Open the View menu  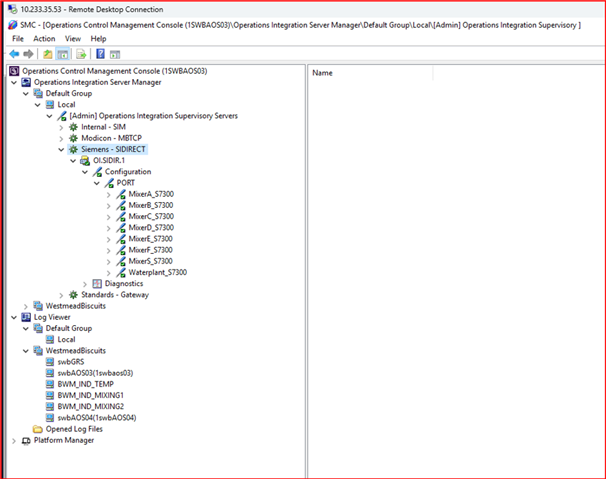(x=73, y=39)
